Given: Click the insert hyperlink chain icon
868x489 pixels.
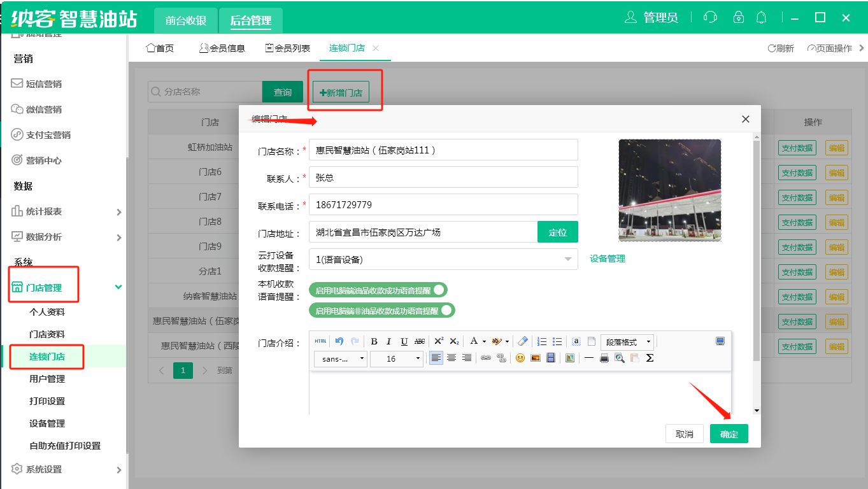Looking at the screenshot, I should coord(486,358).
